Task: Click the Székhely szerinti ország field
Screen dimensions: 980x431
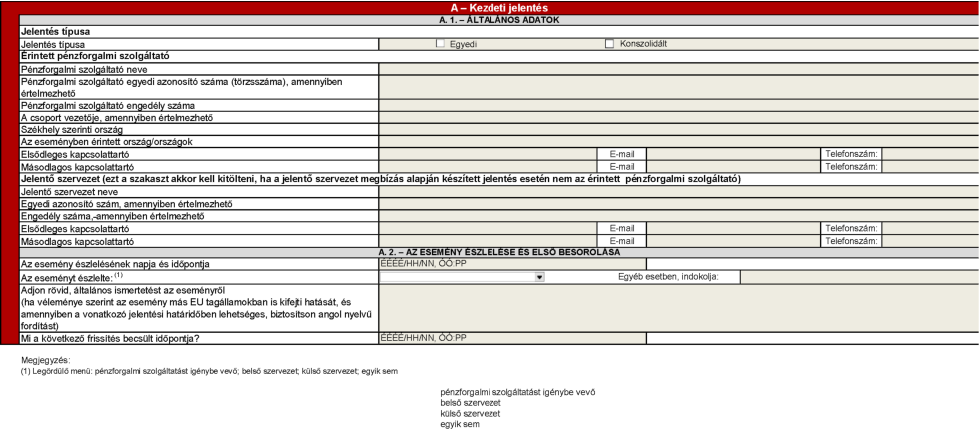Action: 678,129
